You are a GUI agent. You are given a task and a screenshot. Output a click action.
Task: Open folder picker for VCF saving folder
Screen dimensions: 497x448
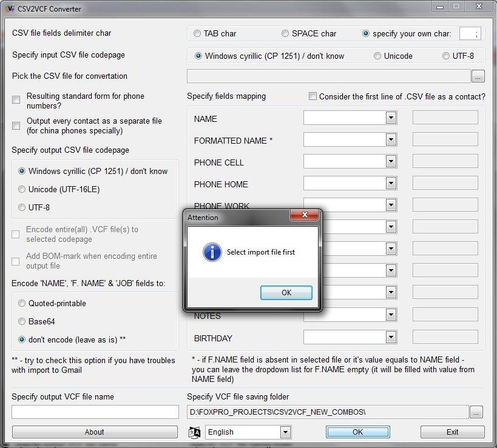(x=478, y=411)
